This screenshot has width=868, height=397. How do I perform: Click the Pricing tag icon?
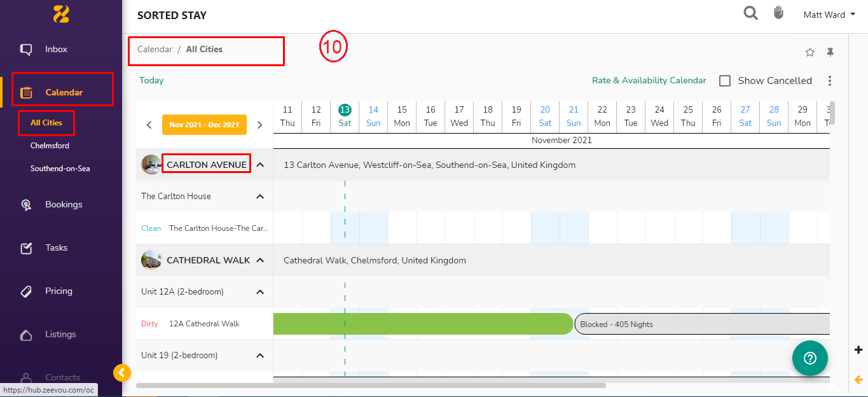pos(26,291)
